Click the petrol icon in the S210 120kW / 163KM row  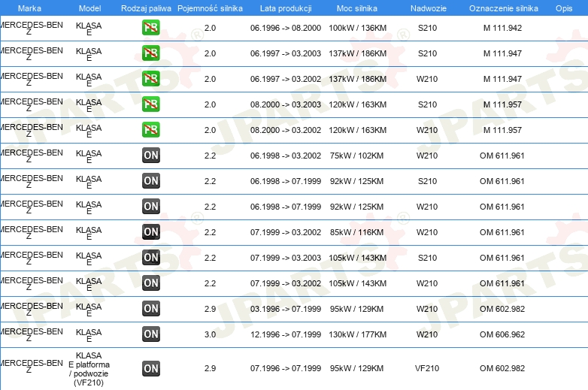tap(150, 104)
